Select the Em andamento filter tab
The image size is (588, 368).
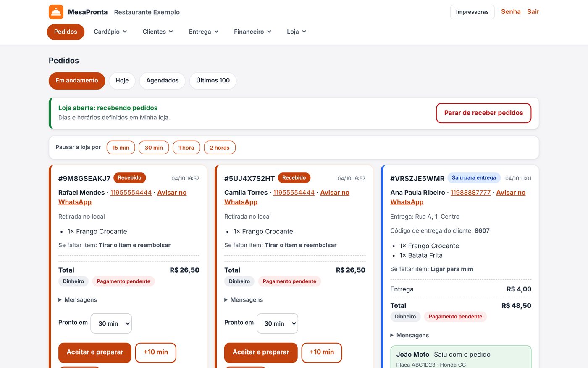(77, 81)
